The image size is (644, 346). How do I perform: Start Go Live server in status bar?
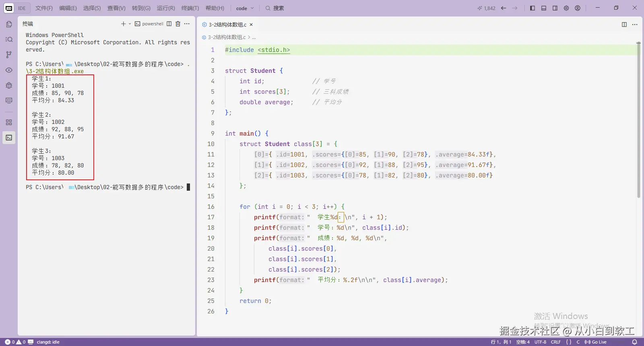tap(595, 342)
